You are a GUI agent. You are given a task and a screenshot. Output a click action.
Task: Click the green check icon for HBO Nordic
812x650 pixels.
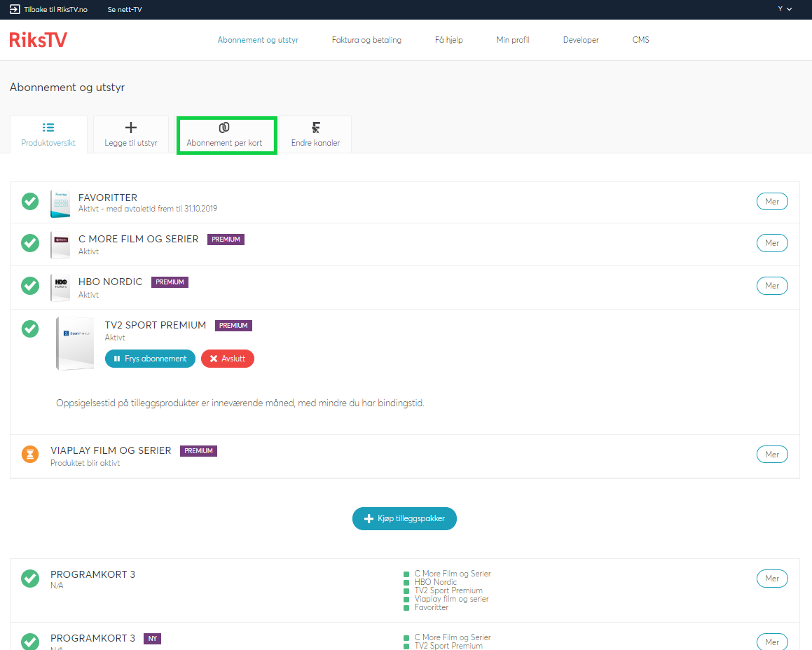(30, 285)
